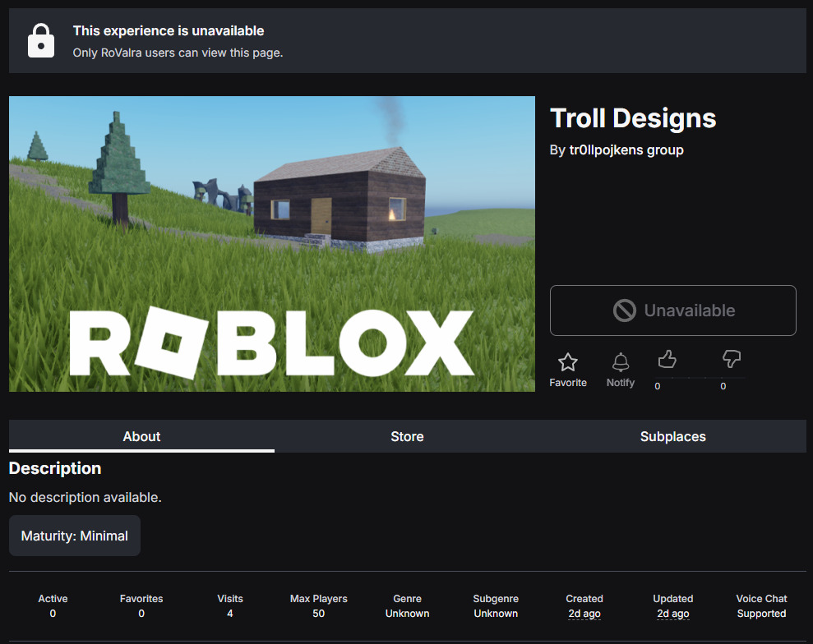This screenshot has width=813, height=644.
Task: Click the Created '2d ago' value
Action: (584, 614)
